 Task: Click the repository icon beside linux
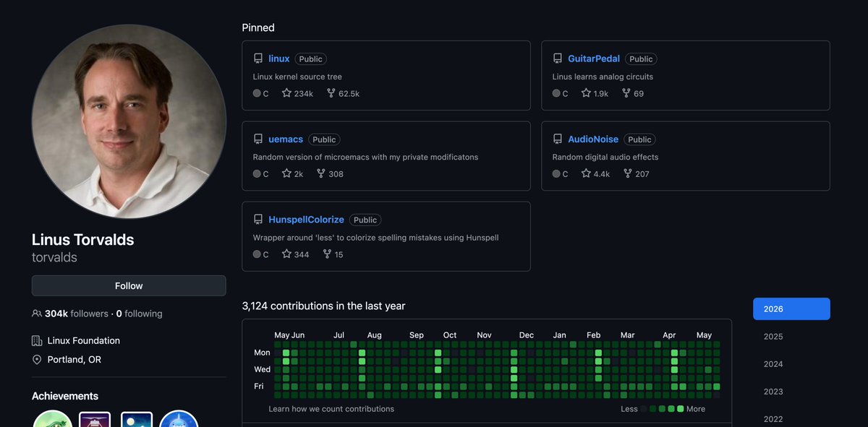point(258,59)
